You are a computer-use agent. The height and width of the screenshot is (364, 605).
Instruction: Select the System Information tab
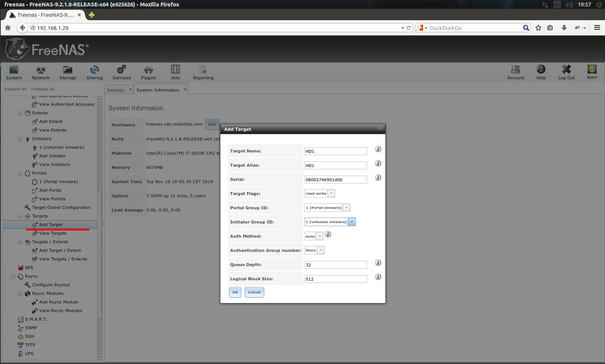(158, 90)
